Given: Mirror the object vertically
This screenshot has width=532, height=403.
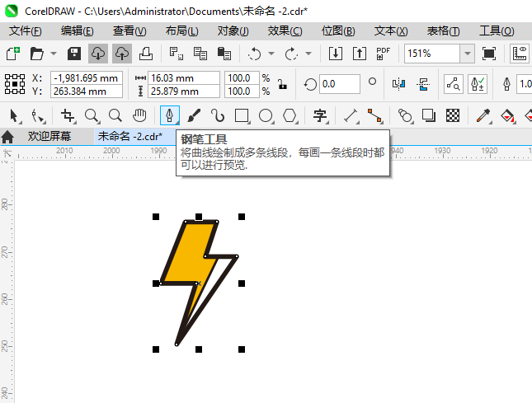Looking at the screenshot, I should 423,84.
